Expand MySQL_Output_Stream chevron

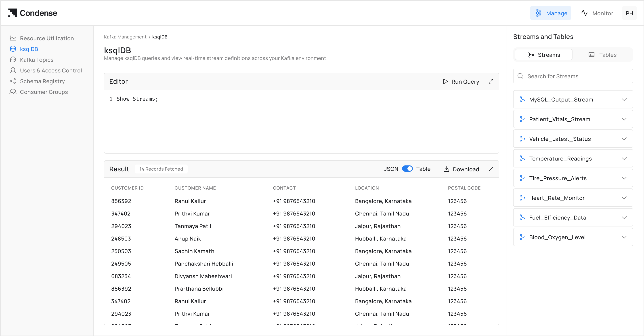624,99
